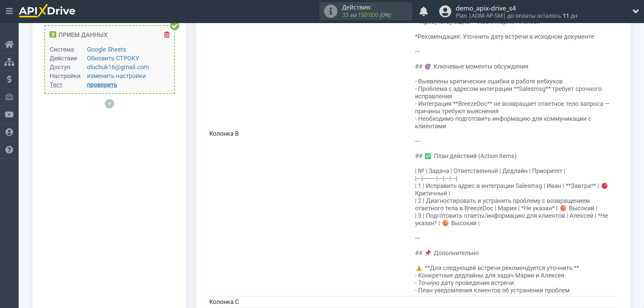Screen dimensions: 644x308
Task: Click the ApiX-Drive logo
Action: click(47, 11)
